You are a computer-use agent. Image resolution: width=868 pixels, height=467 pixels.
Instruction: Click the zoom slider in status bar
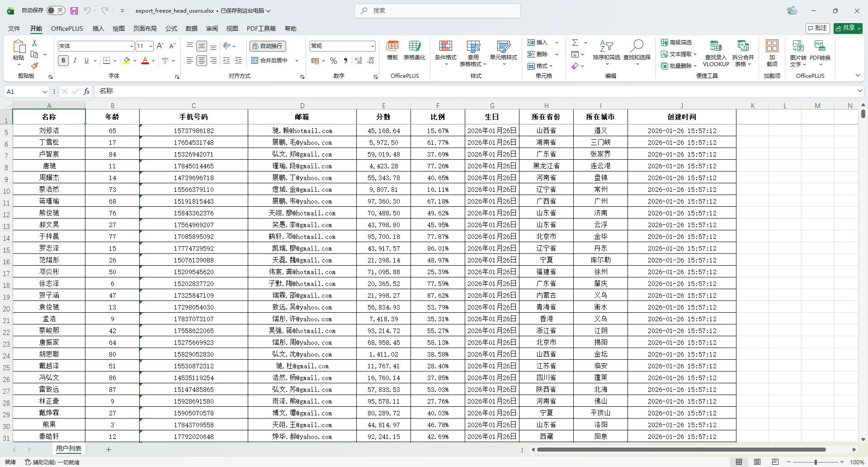point(815,462)
